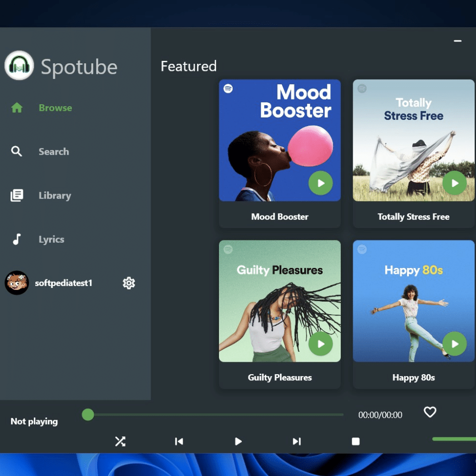Play the Guilty Pleasures playlist
This screenshot has height=476, width=476.
click(x=320, y=344)
